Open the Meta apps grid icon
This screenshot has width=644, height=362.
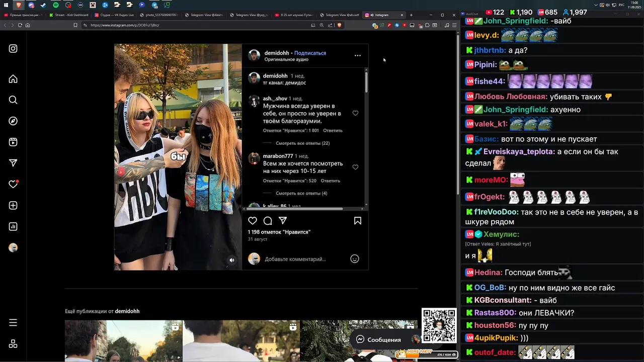(x=13, y=344)
